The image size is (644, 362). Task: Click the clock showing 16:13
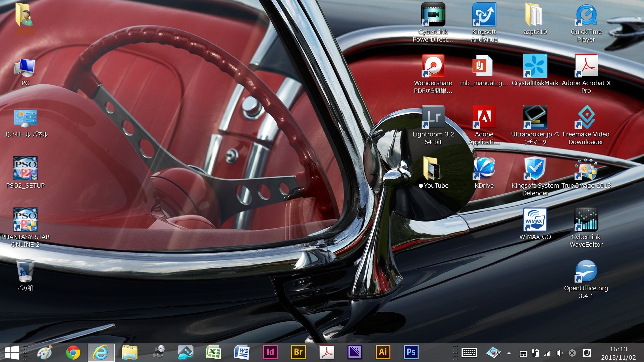(x=618, y=353)
